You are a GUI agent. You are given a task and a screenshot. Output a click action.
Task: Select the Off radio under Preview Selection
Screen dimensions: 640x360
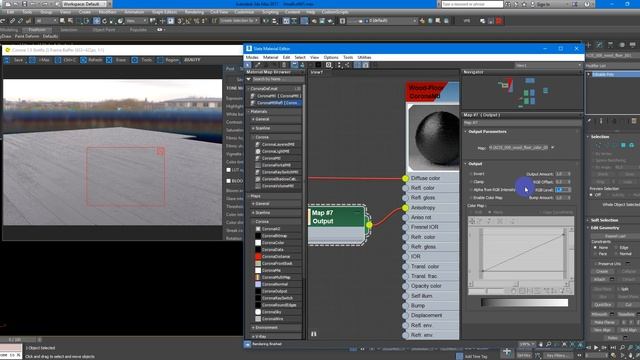point(591,195)
